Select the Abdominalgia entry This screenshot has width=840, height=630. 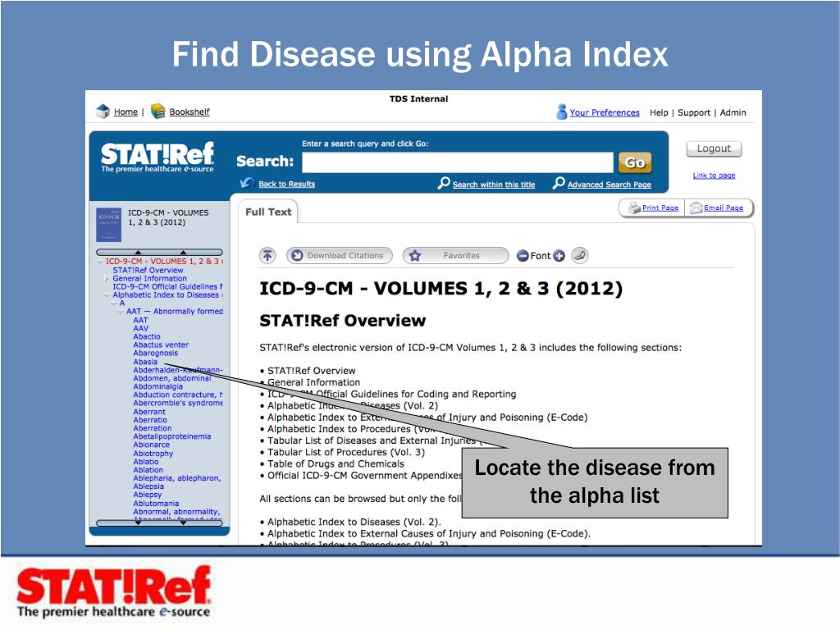click(x=158, y=386)
